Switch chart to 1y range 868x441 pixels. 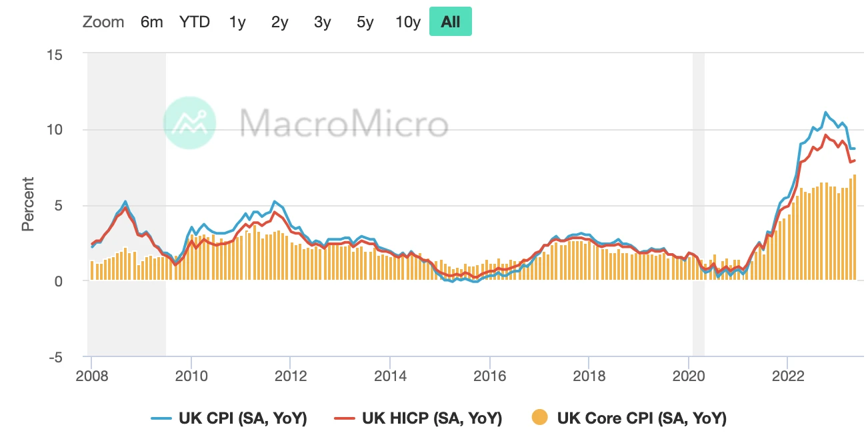[x=237, y=22]
